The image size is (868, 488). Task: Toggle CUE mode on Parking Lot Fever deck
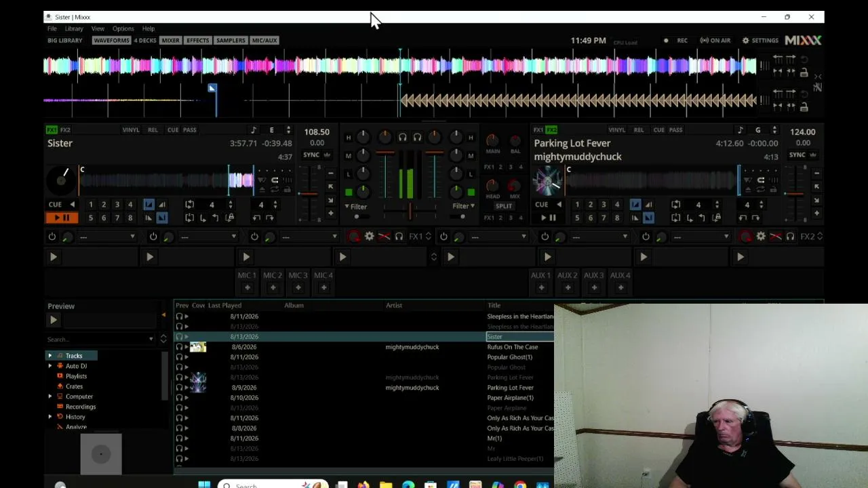tap(659, 129)
